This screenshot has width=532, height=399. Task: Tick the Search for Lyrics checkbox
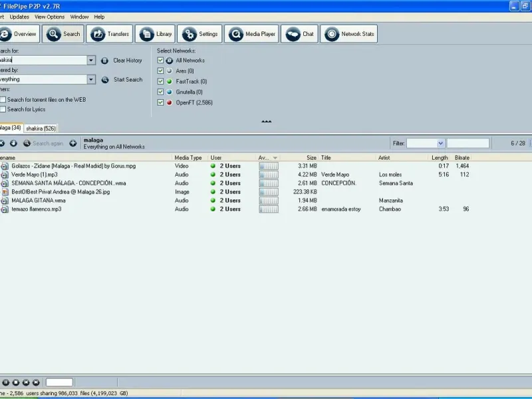tap(3, 109)
